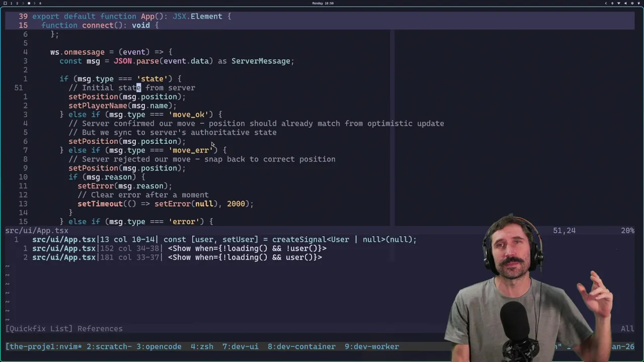The width and height of the screenshot is (644, 362).
Task: Switch to workspace 6 in top bar
Action: click(40, 3)
